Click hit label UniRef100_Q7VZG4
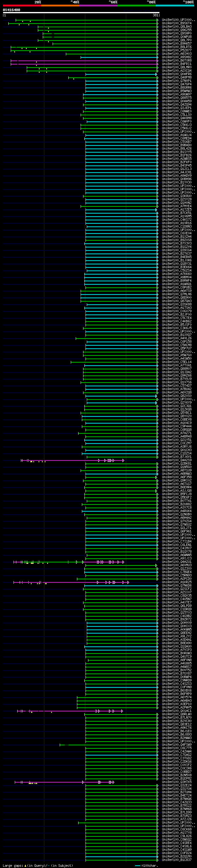Image resolution: width=197 pixels, height=868 pixels. click(176, 521)
